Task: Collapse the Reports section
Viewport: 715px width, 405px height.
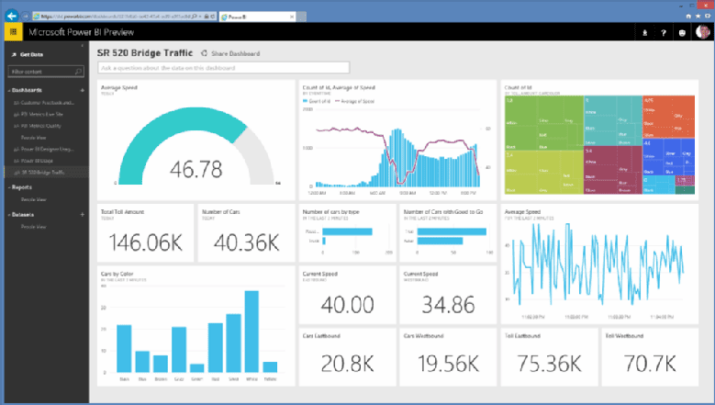Action: [8, 186]
